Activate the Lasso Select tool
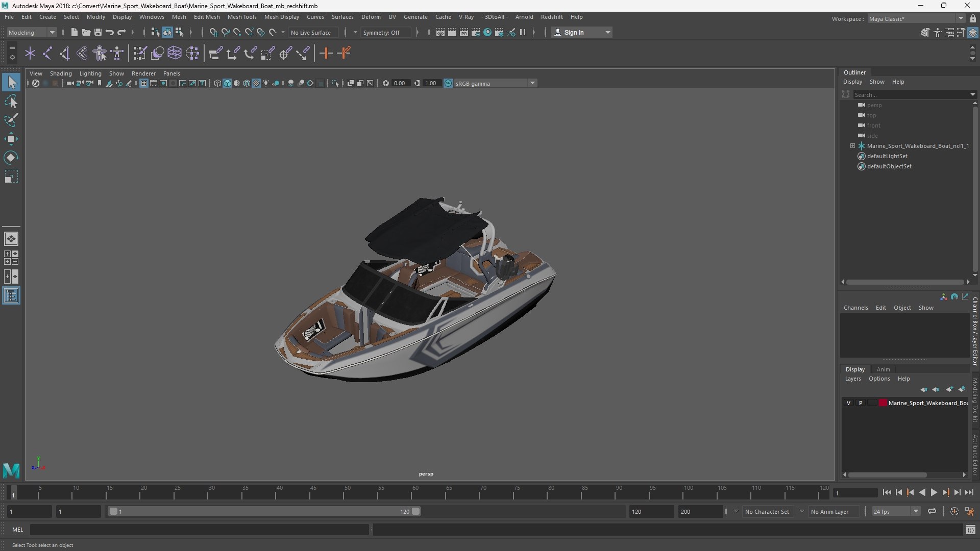The height and width of the screenshot is (551, 980). [11, 102]
